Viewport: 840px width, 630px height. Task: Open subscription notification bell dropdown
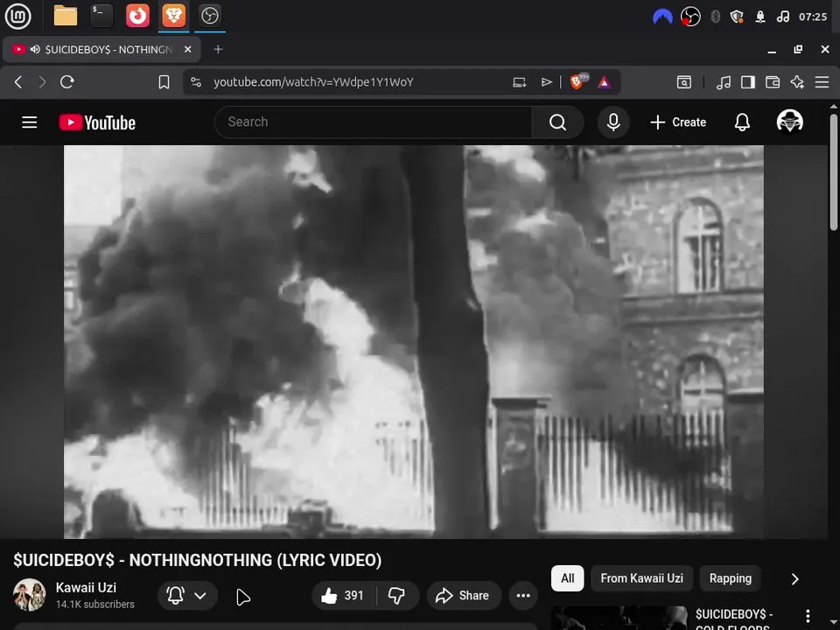[x=187, y=595]
